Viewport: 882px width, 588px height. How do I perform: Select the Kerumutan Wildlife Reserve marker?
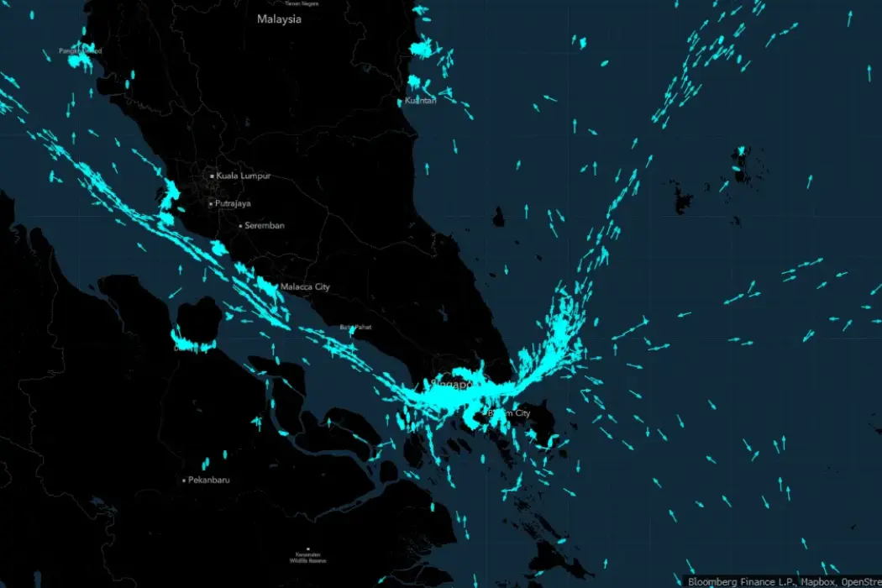308,549
